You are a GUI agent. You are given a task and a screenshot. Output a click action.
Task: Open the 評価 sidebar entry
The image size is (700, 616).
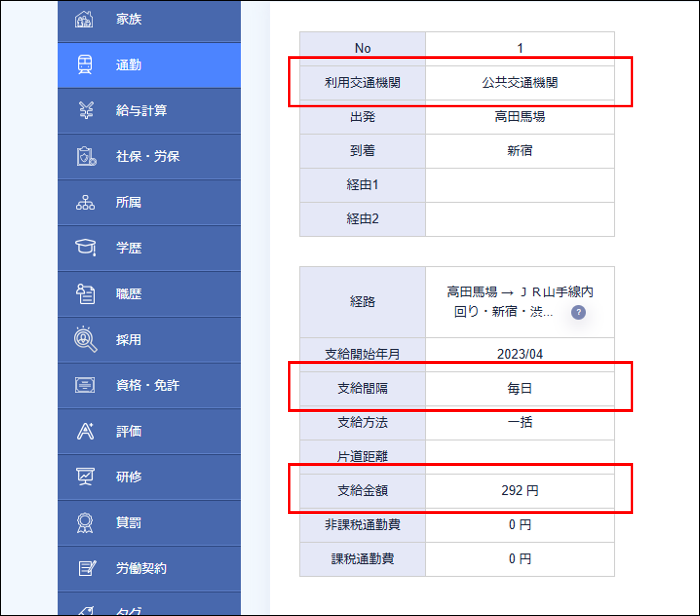coord(149,431)
